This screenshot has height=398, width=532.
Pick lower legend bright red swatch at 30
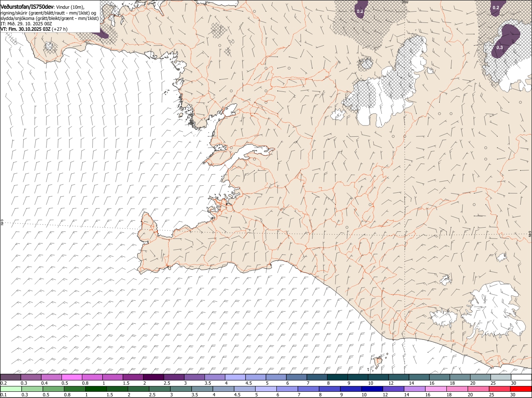click(521, 389)
